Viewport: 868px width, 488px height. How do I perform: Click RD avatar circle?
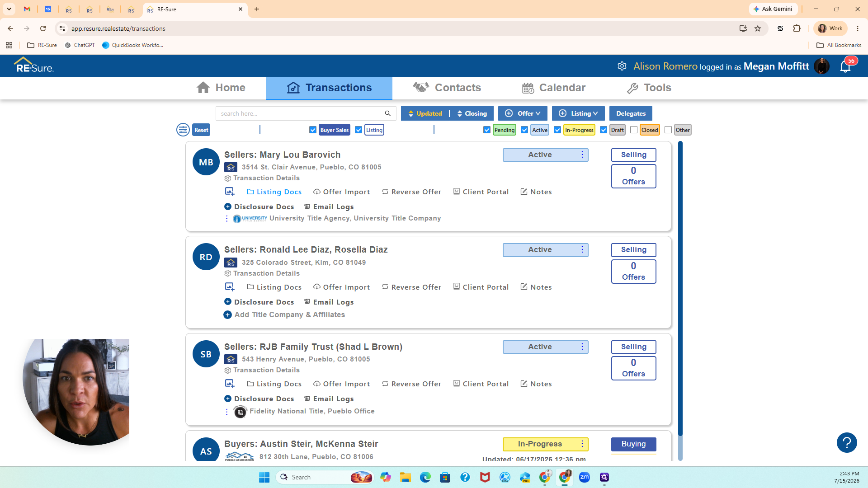click(206, 257)
